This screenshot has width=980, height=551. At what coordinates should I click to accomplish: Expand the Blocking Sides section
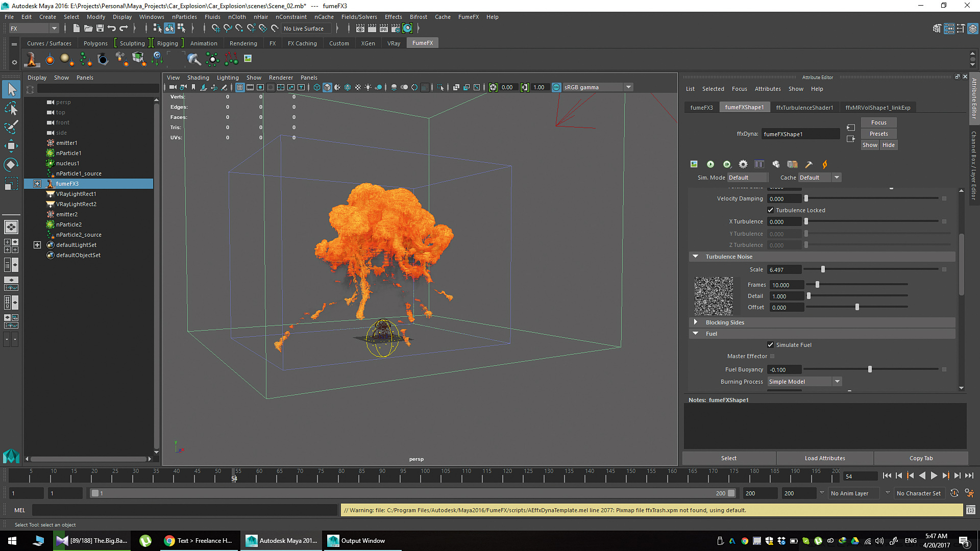pyautogui.click(x=695, y=322)
